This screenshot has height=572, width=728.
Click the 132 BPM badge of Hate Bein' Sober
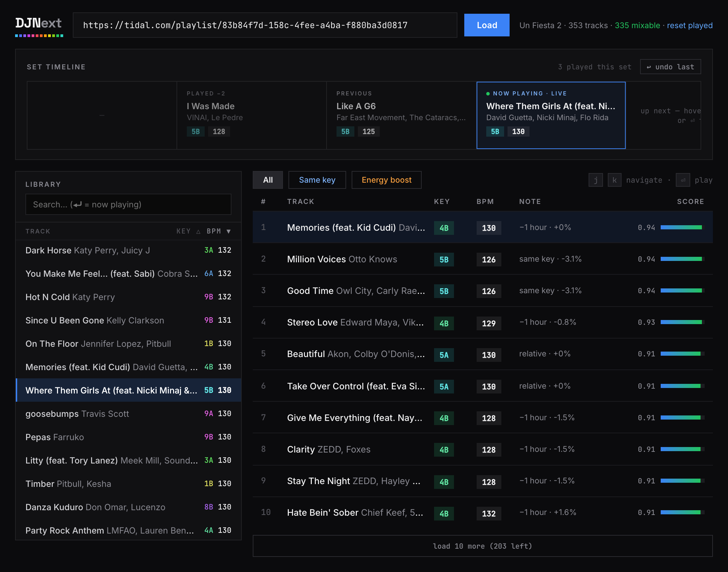tap(489, 514)
